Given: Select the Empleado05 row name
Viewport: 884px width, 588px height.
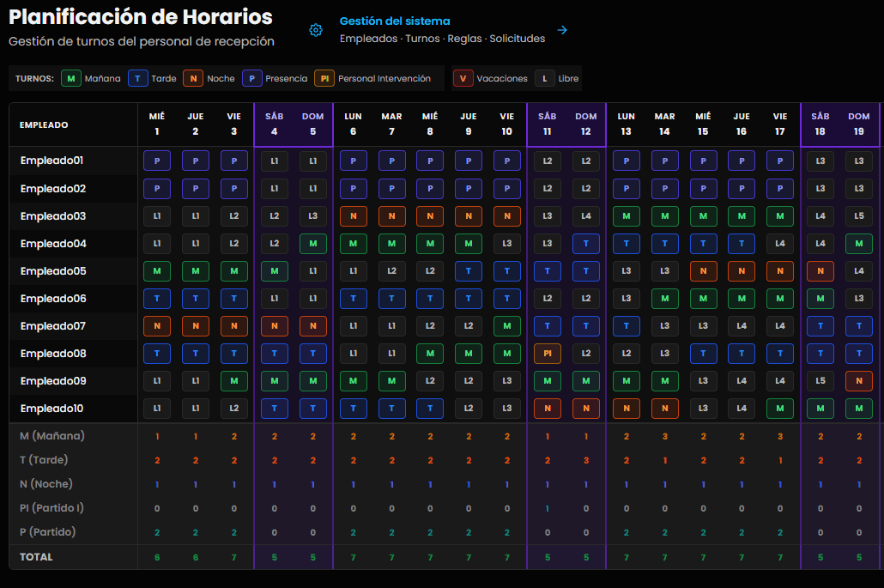Looking at the screenshot, I should (53, 271).
